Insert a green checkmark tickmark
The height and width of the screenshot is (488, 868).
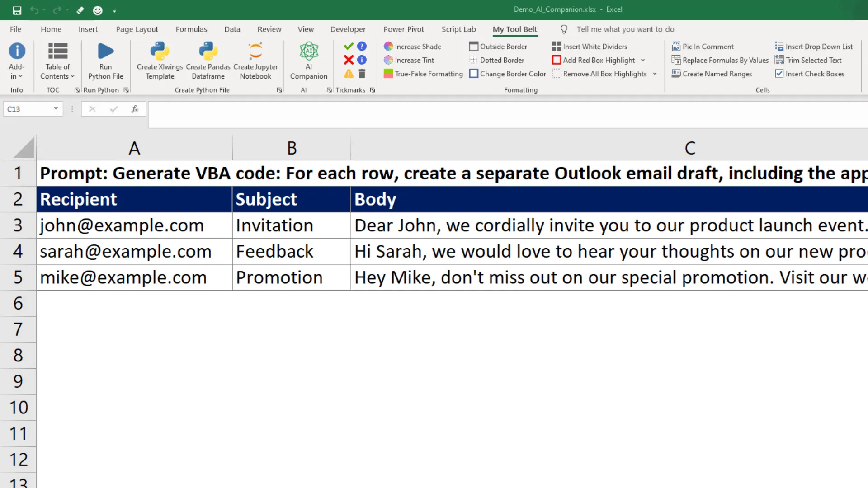348,46
